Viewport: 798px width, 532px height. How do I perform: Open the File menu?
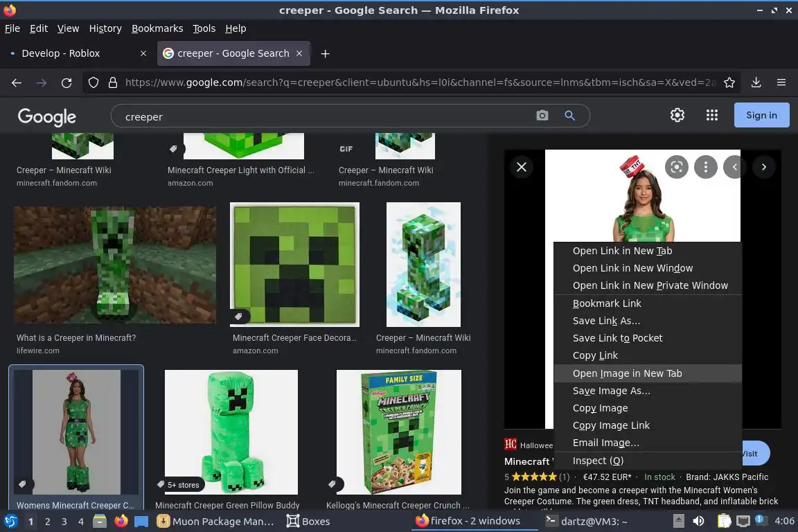[12, 28]
